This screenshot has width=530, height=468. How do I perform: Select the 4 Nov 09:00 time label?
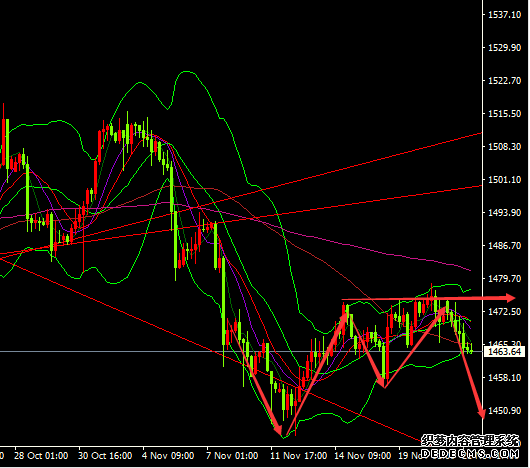[168, 456]
